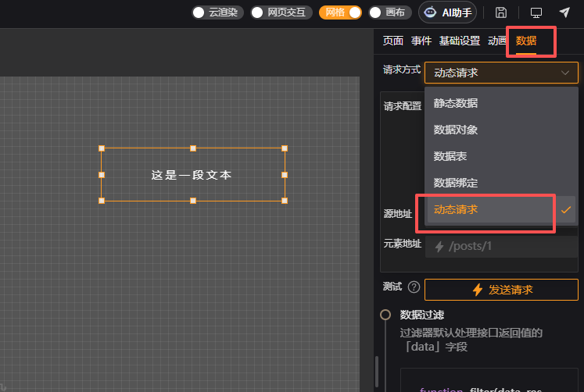Click the 源地址 label
The height and width of the screenshot is (392, 584).
398,214
